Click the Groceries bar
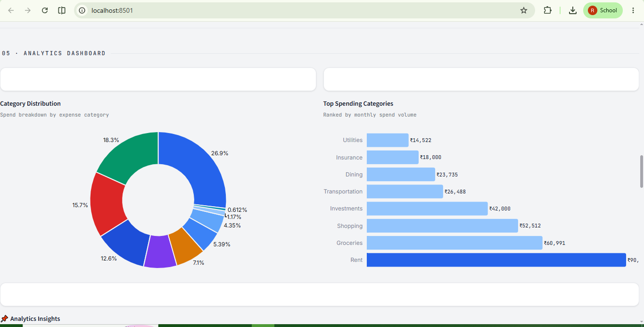This screenshot has width=644, height=327. (x=454, y=243)
